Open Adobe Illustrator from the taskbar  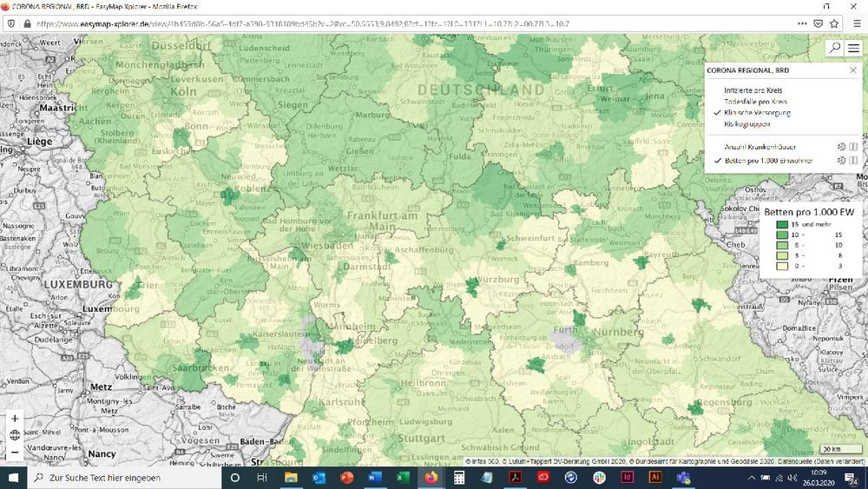(655, 478)
